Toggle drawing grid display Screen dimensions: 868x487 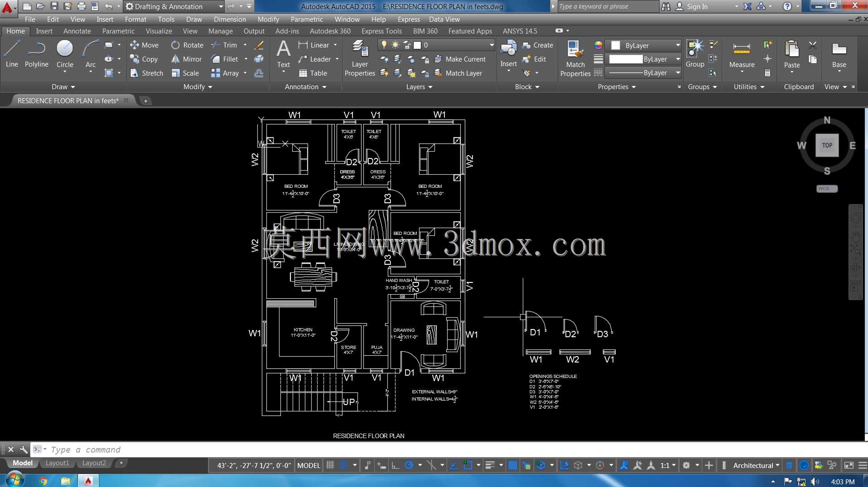(x=330, y=465)
